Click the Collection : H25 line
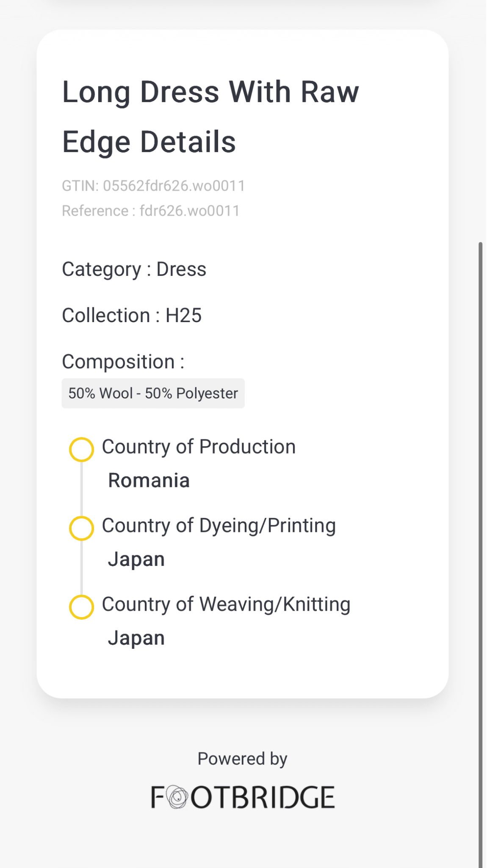 click(x=132, y=316)
